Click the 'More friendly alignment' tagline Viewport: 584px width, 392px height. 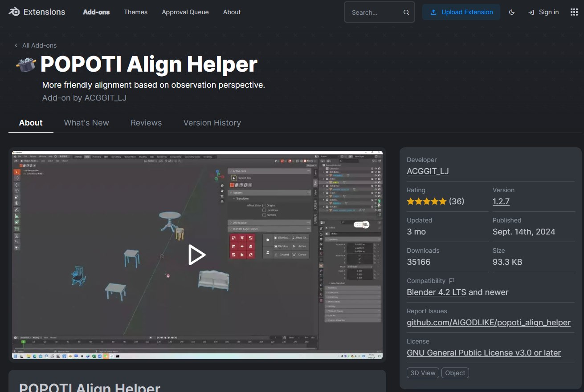(153, 85)
